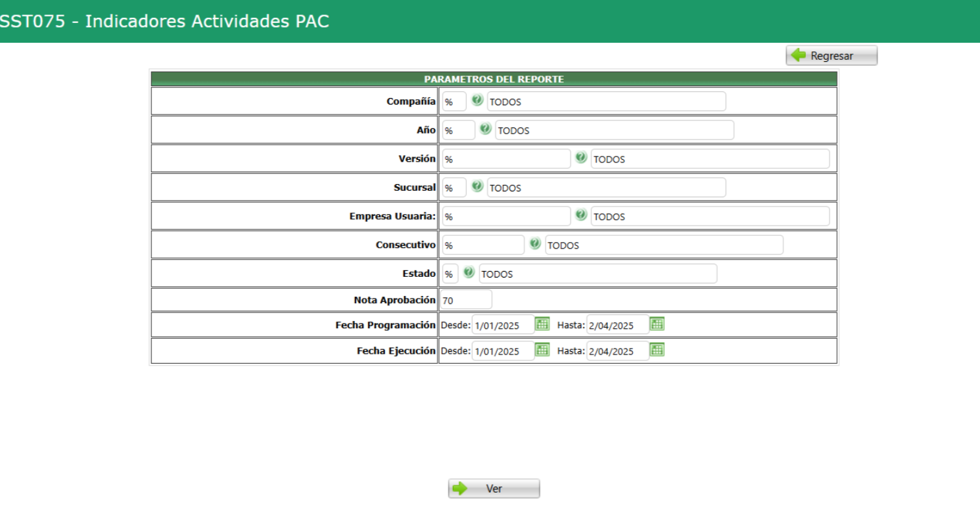Select the Sucursal TODOS description field
Viewport: 980px width, 511px height.
(x=607, y=188)
